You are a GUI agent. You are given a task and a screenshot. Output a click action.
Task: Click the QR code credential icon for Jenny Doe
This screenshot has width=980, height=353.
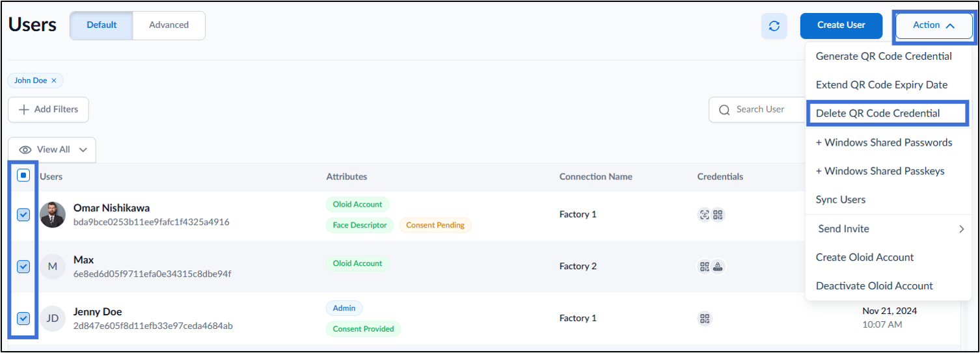click(x=705, y=319)
